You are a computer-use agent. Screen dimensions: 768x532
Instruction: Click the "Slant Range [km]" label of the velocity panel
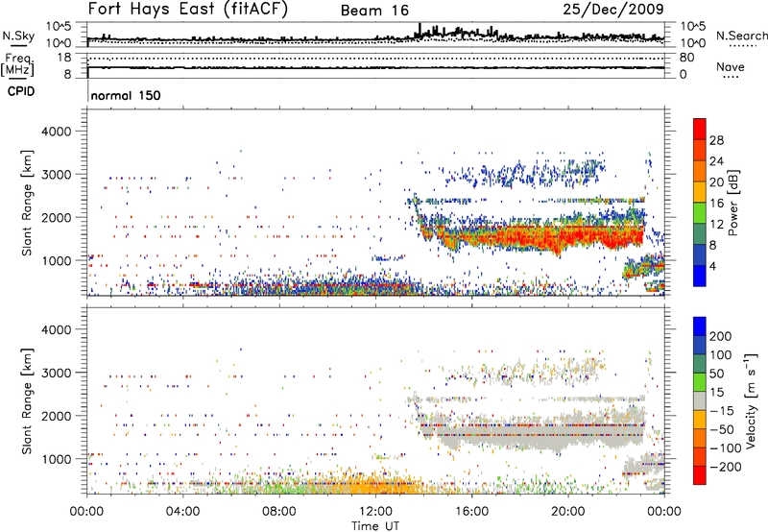(x=27, y=400)
